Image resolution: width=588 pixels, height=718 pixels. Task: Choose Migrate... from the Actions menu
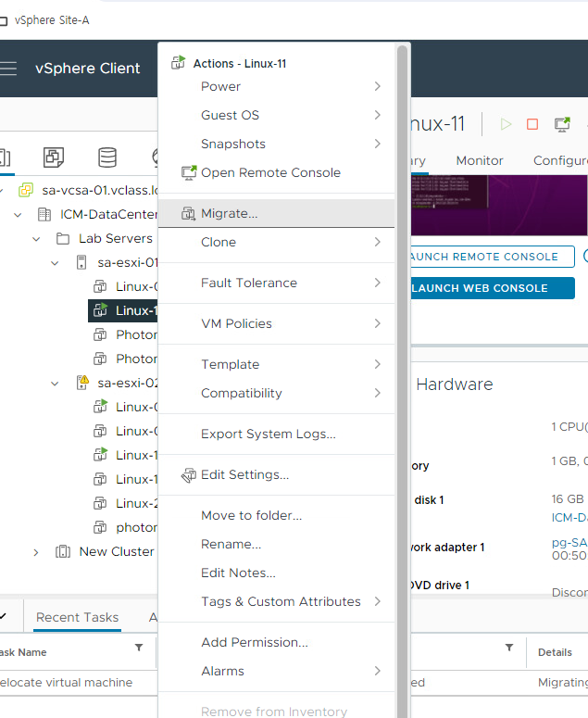(276, 213)
